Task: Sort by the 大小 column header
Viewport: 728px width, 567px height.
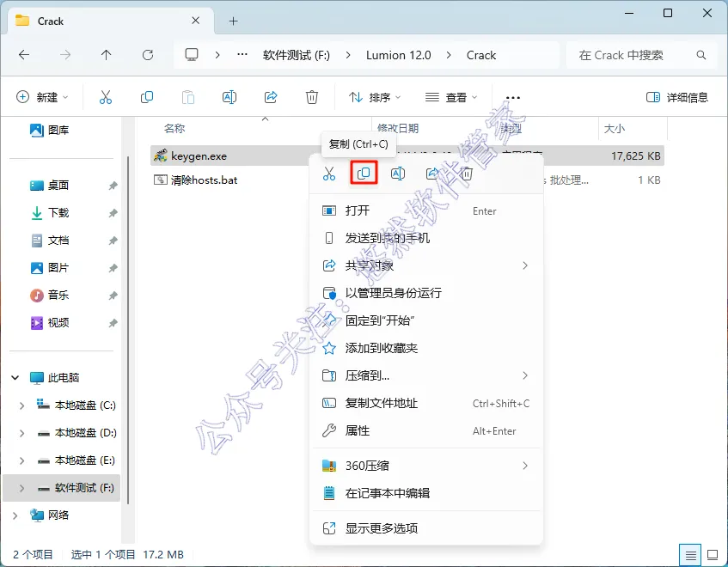Action: (x=614, y=129)
